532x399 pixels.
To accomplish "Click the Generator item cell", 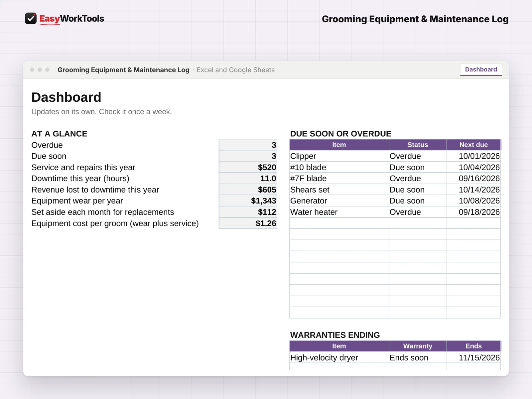I will [339, 201].
